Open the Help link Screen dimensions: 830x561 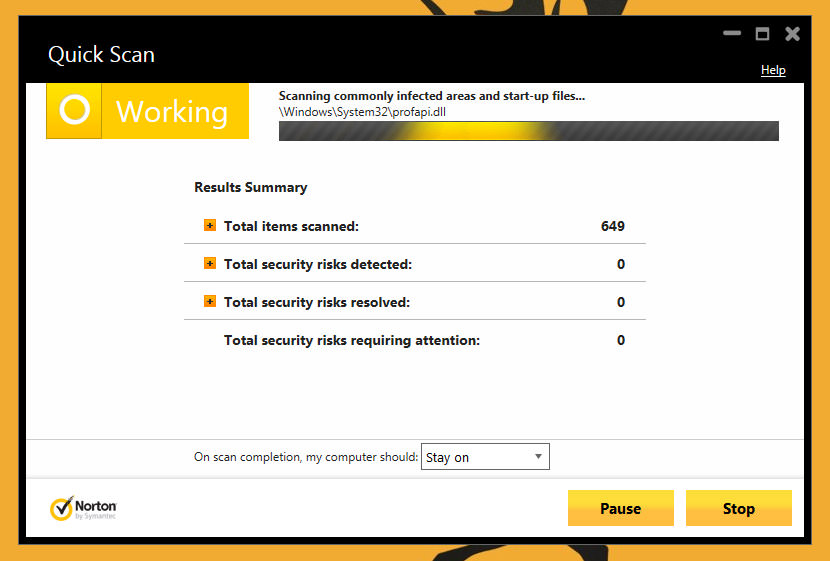pyautogui.click(x=773, y=70)
